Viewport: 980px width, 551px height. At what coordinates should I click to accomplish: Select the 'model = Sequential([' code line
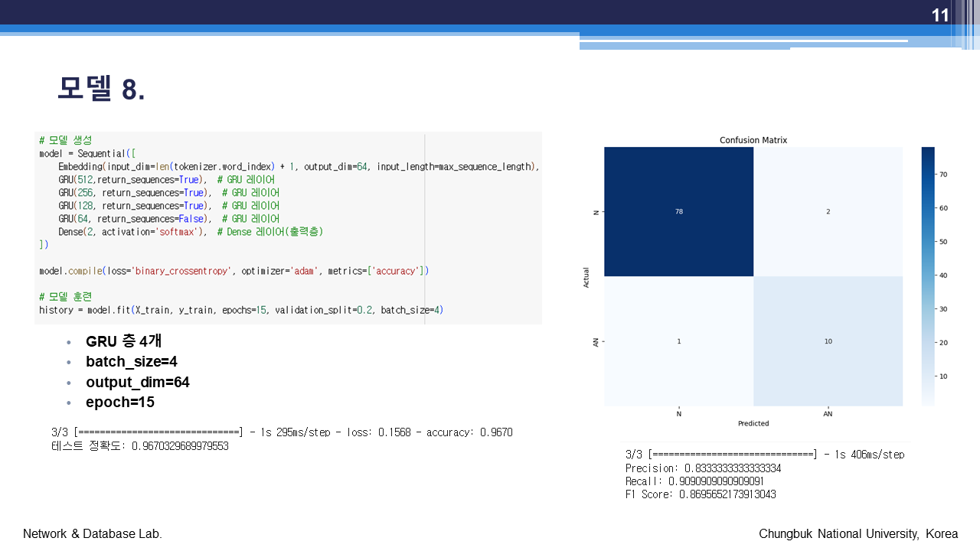(87, 153)
